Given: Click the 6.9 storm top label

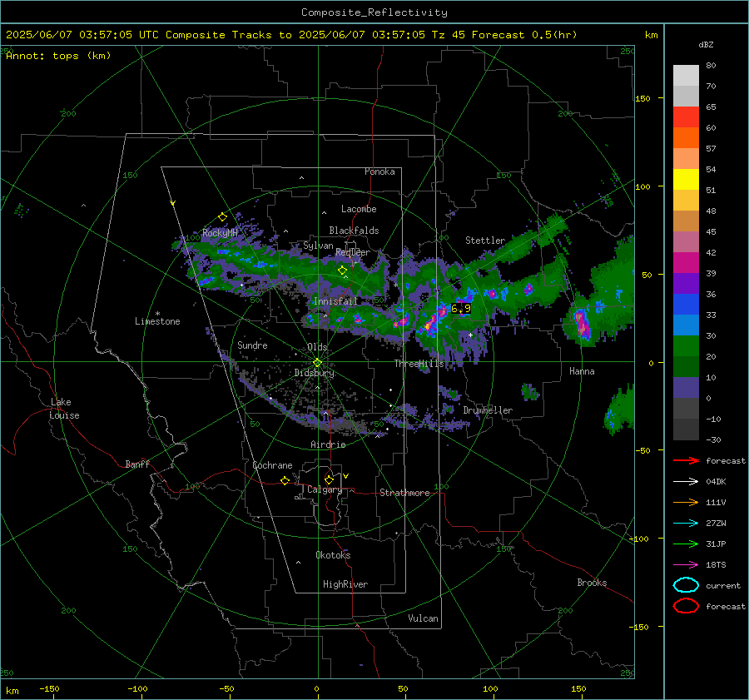Looking at the screenshot, I should click(x=461, y=309).
